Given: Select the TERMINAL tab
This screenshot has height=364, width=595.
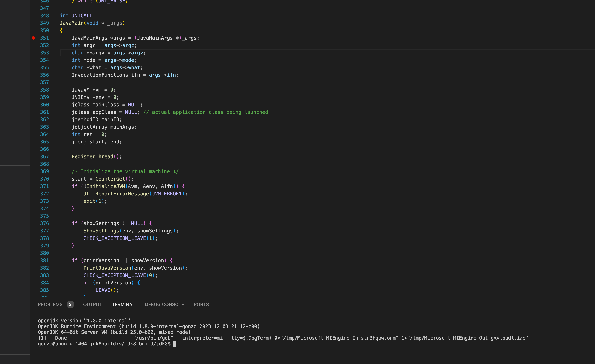Looking at the screenshot, I should pyautogui.click(x=123, y=304).
